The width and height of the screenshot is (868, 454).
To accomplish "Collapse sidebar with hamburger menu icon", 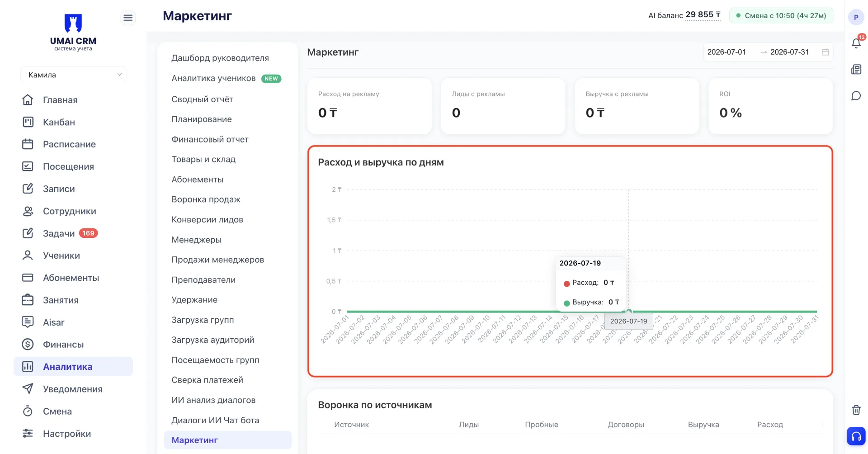I will pyautogui.click(x=128, y=18).
